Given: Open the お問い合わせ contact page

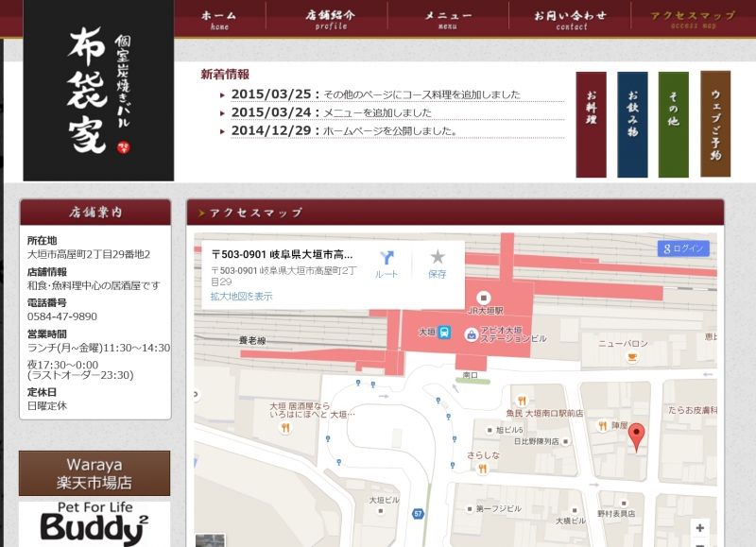Looking at the screenshot, I should tap(571, 18).
